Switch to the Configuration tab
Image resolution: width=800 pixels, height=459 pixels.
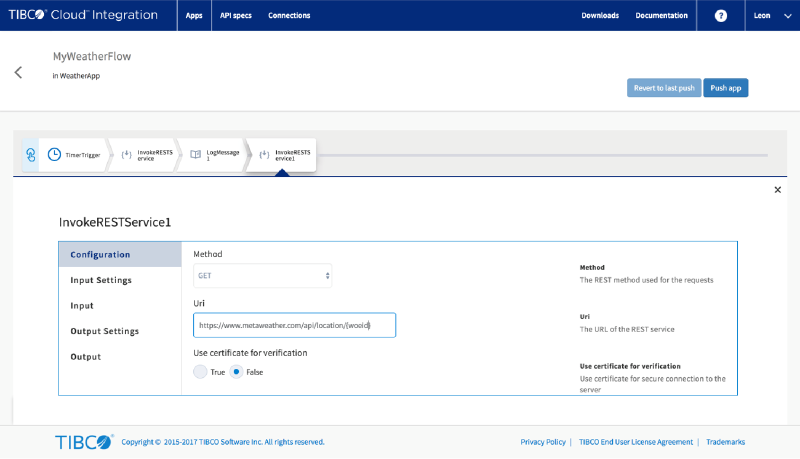[120, 254]
